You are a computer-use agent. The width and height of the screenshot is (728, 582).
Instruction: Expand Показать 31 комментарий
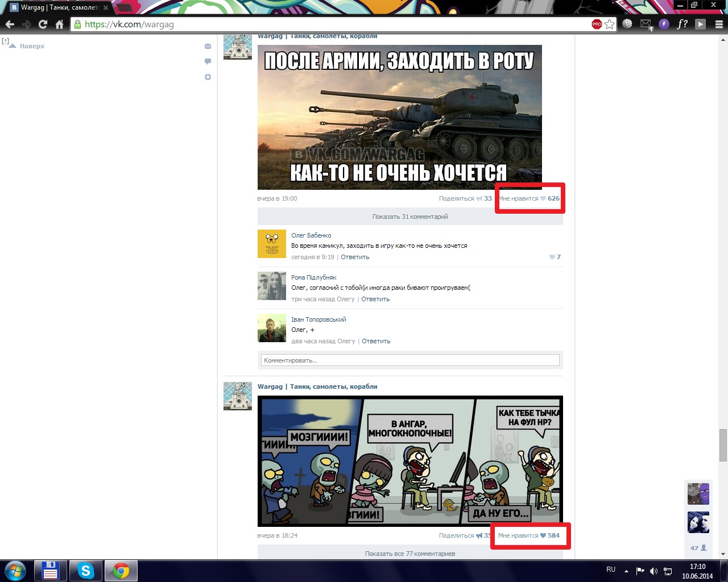410,217
